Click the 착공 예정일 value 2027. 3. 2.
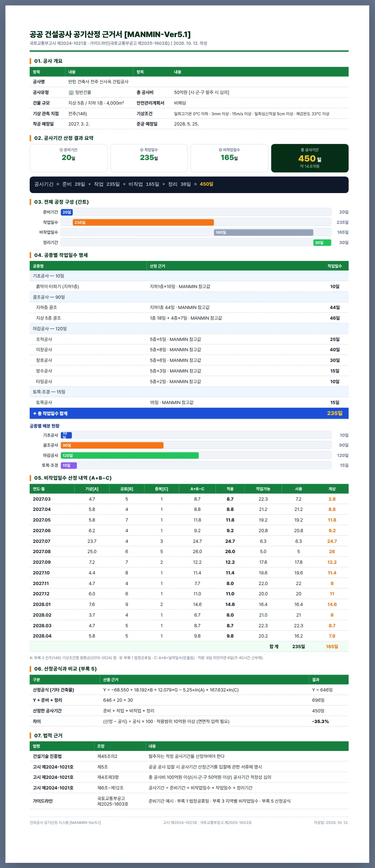 click(x=79, y=124)
